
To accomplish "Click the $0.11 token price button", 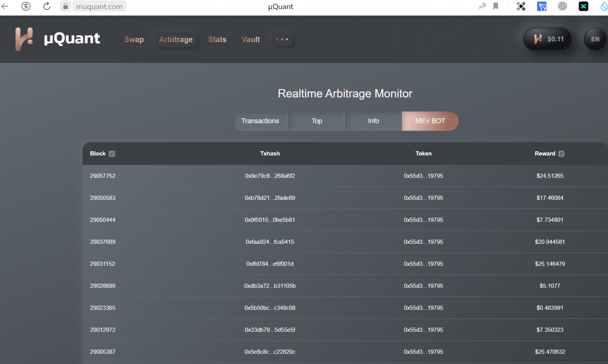I will coord(547,39).
